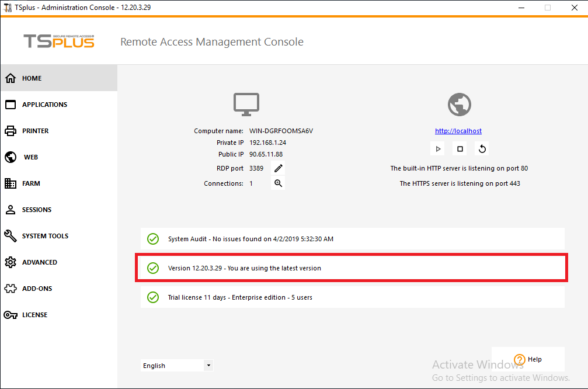Open the Printer section in sidebar
This screenshot has height=389, width=588.
35,131
